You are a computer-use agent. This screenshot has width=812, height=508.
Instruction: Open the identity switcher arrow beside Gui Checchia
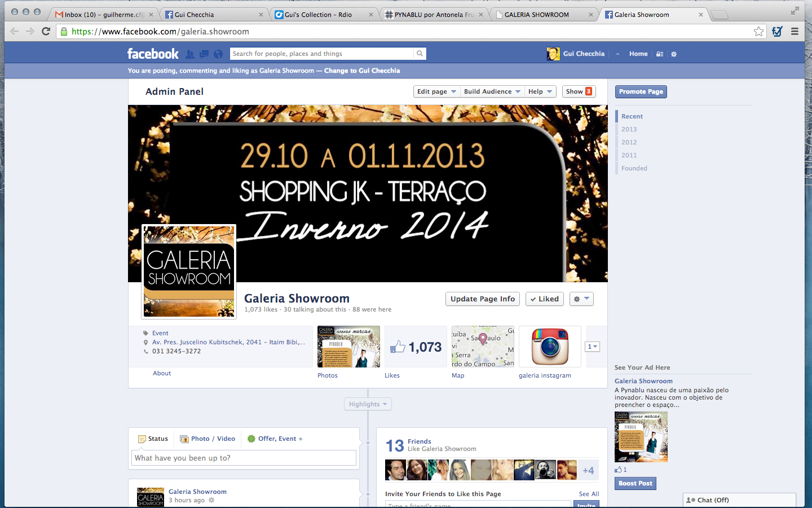[617, 54]
